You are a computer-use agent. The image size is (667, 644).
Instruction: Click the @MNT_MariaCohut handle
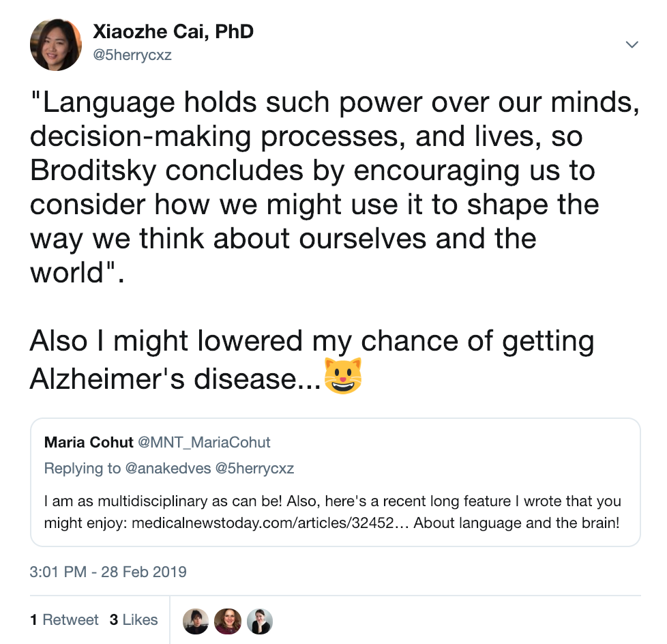pyautogui.click(x=204, y=442)
